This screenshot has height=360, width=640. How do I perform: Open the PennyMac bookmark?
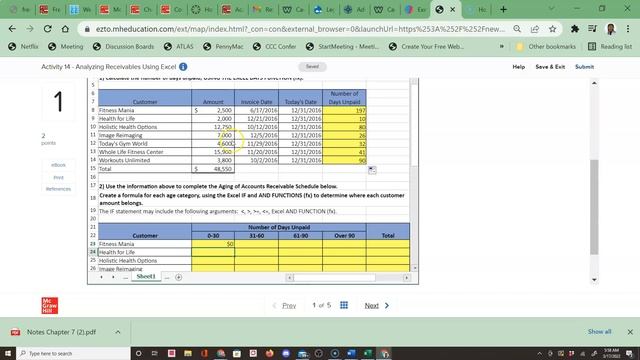click(223, 47)
